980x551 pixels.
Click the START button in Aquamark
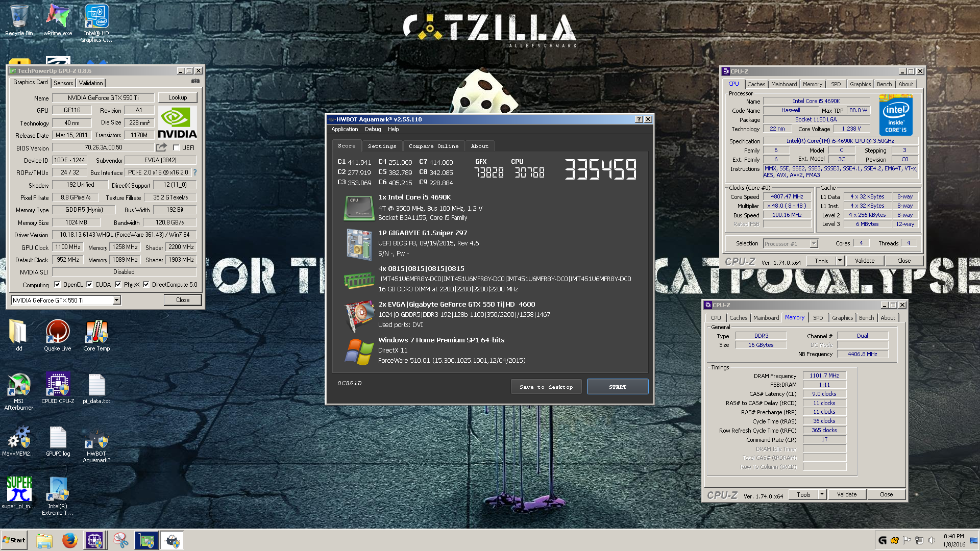tap(618, 387)
